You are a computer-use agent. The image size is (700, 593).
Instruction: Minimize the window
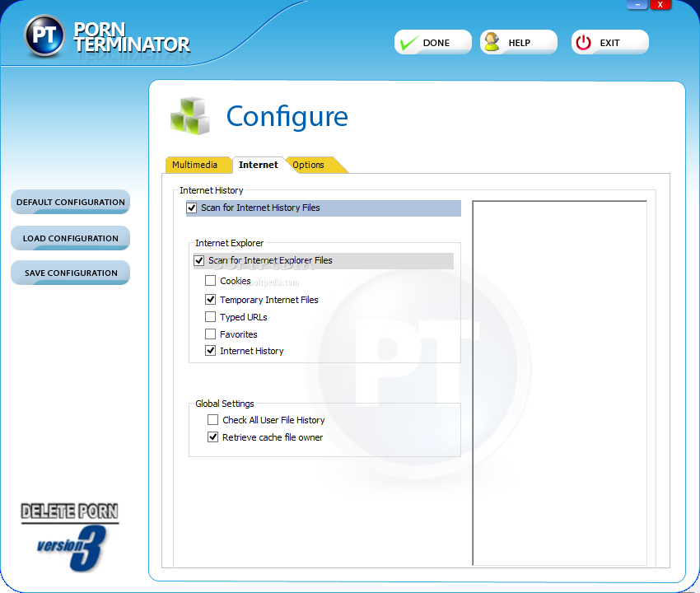tap(637, 4)
